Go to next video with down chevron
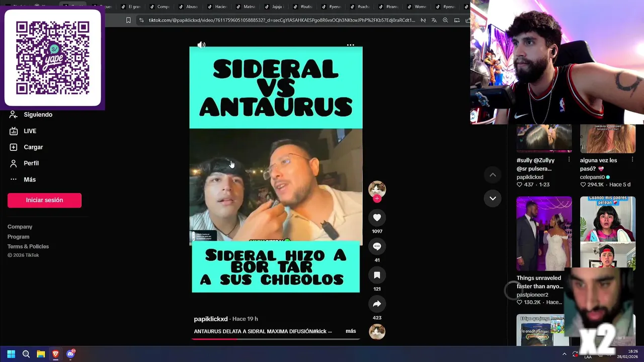Image resolution: width=644 pixels, height=362 pixels. coord(493,198)
